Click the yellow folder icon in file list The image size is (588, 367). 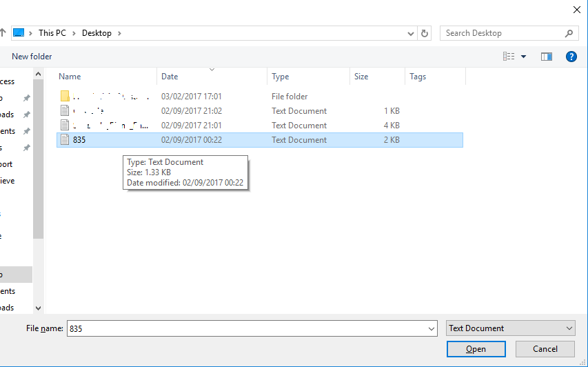65,97
